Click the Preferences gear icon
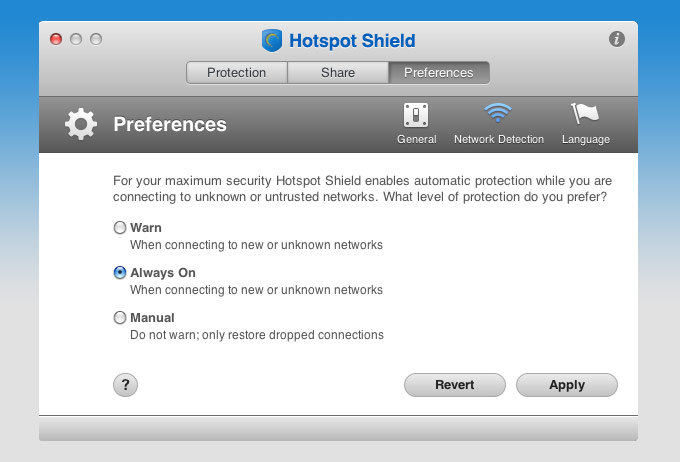Image resolution: width=680 pixels, height=462 pixels. click(81, 124)
